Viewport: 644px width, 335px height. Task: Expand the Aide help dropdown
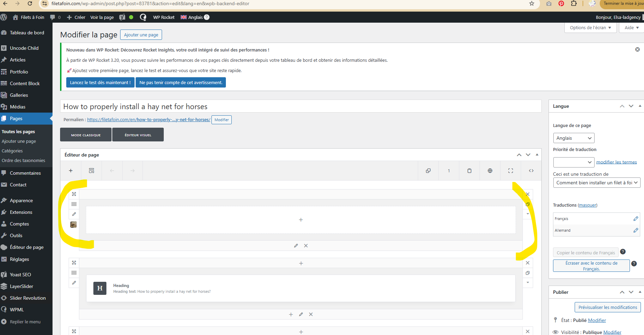[631, 28]
